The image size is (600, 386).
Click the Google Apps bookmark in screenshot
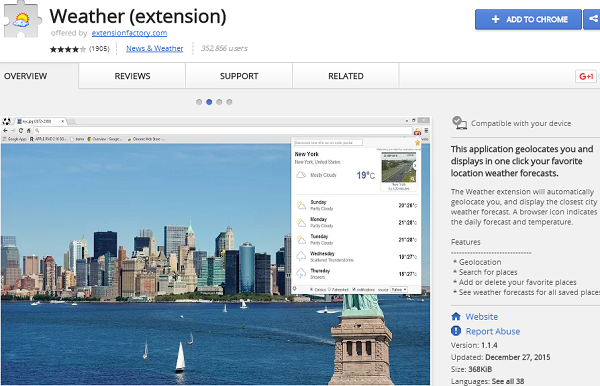coord(14,139)
